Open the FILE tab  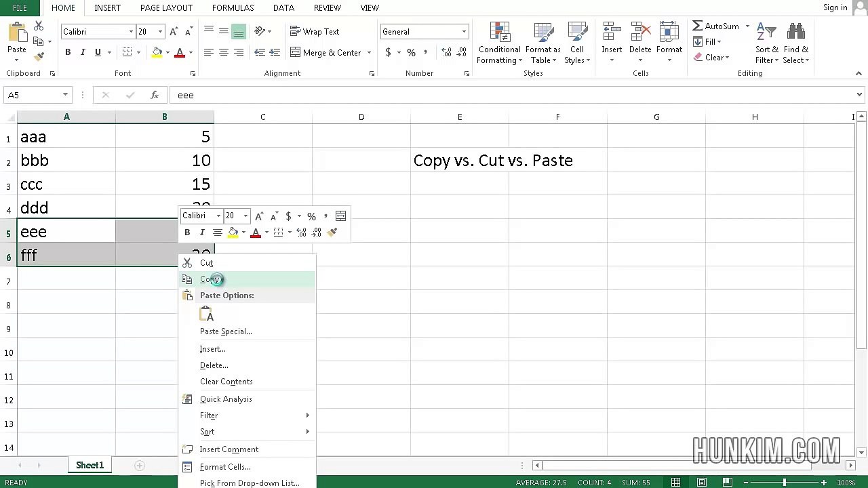(20, 8)
